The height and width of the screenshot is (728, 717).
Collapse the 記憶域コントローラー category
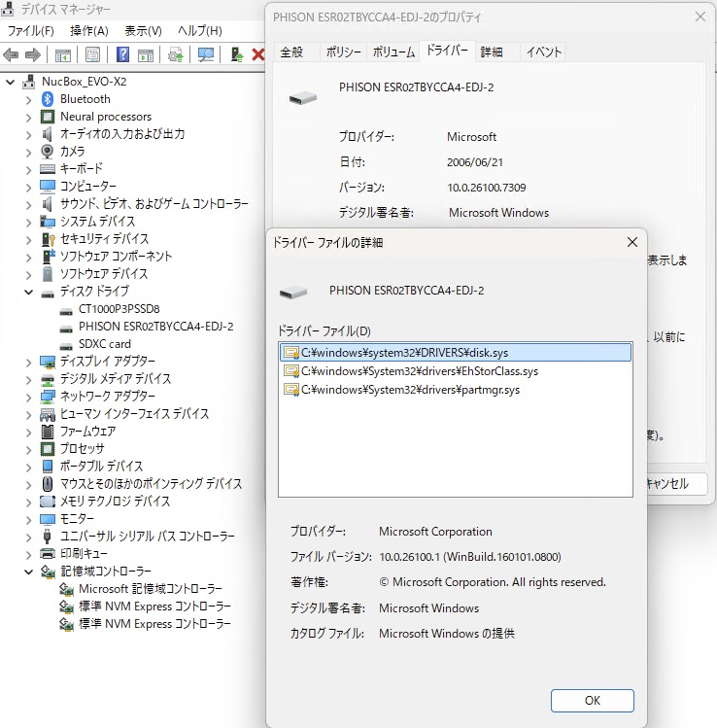tap(27, 572)
